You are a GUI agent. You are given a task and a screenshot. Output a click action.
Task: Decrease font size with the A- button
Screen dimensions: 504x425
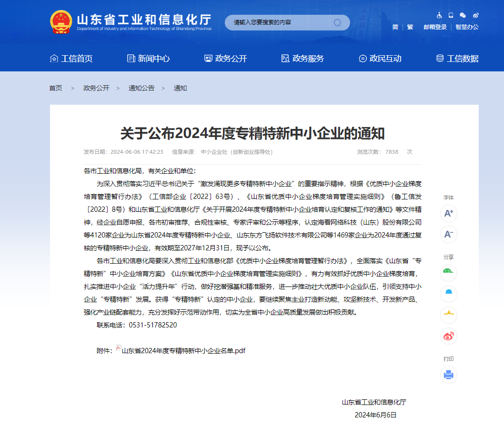[x=448, y=234]
